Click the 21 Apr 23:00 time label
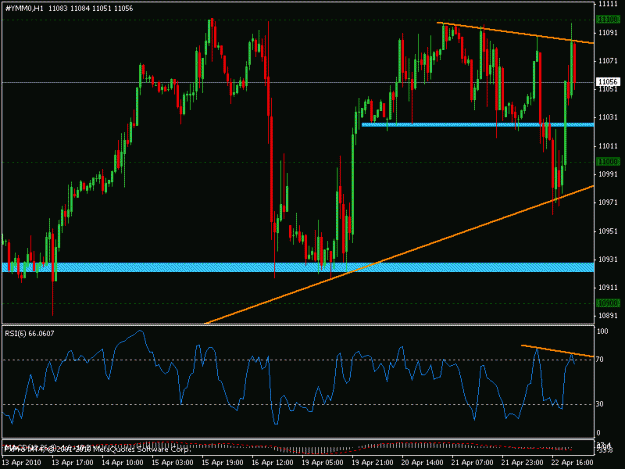Viewport: 625px width, 469px height. tap(522, 463)
